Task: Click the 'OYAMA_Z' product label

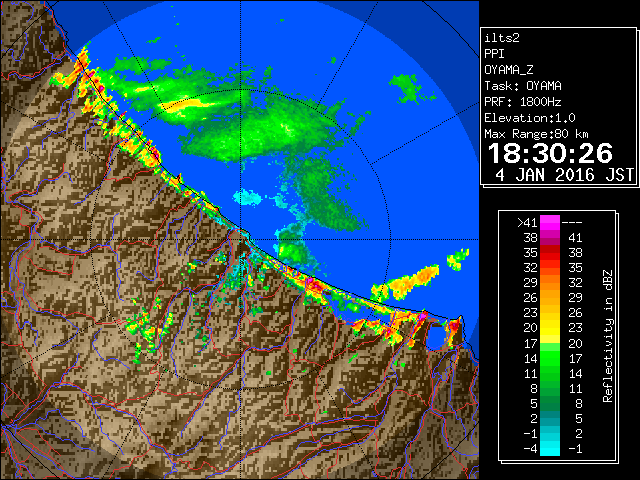Action: pyautogui.click(x=509, y=70)
